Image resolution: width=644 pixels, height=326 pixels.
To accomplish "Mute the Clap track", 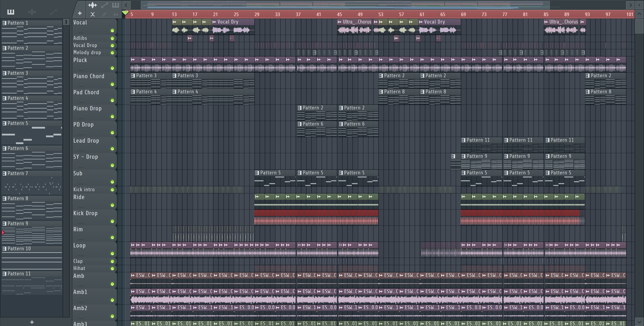I will click(112, 261).
